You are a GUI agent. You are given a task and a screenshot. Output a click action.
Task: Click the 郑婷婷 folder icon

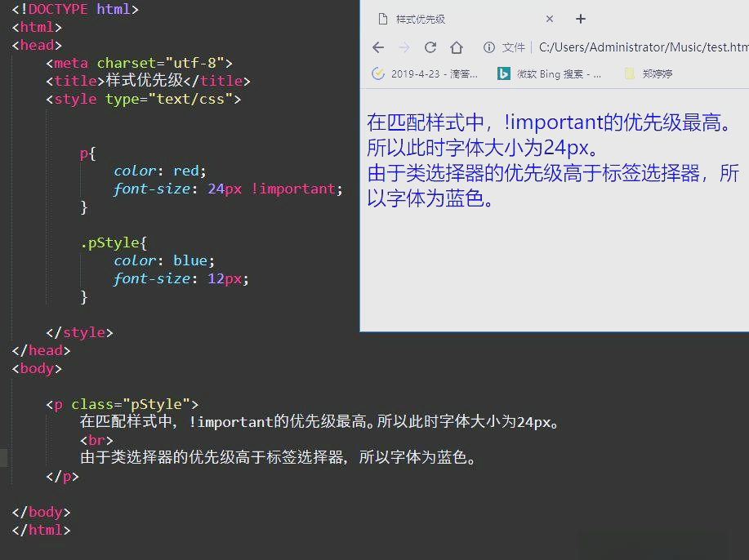pyautogui.click(x=630, y=73)
